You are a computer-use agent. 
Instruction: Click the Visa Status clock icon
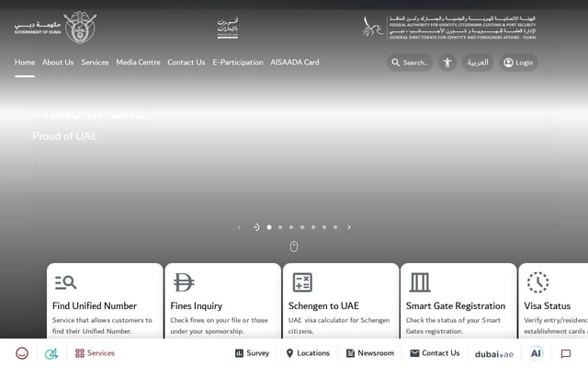pyautogui.click(x=537, y=282)
